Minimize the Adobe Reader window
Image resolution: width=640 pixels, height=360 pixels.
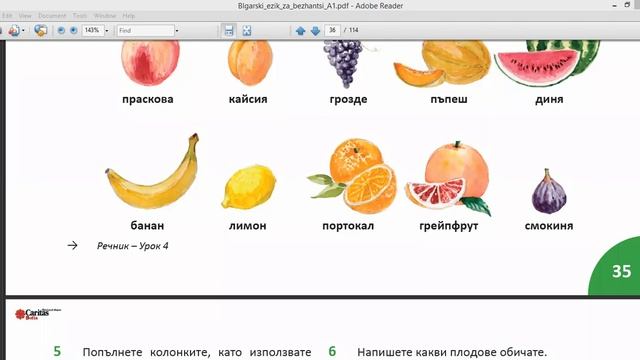coord(614,6)
